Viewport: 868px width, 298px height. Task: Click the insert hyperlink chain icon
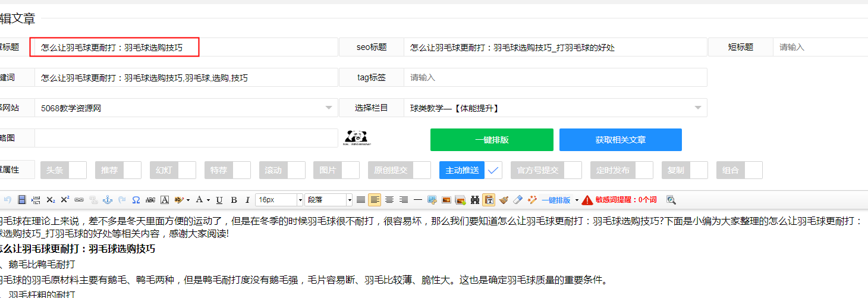[79, 200]
